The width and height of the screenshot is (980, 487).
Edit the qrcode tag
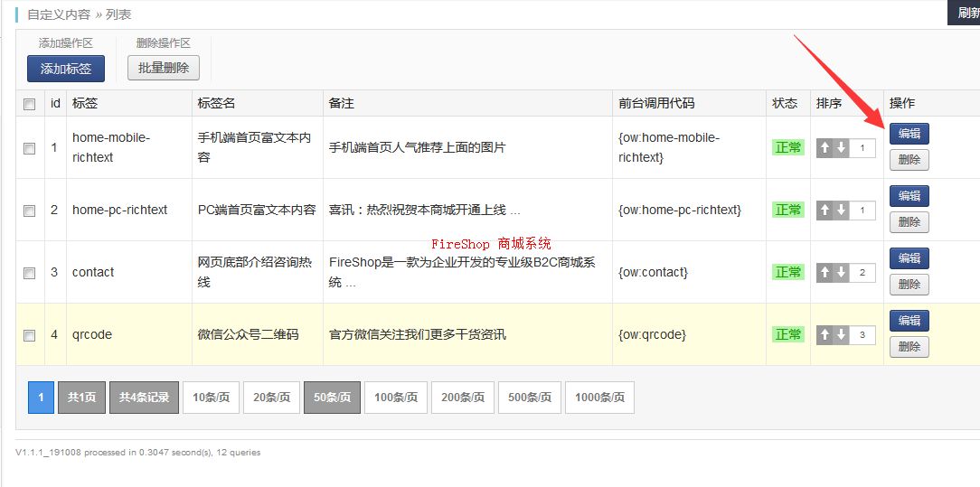point(909,321)
